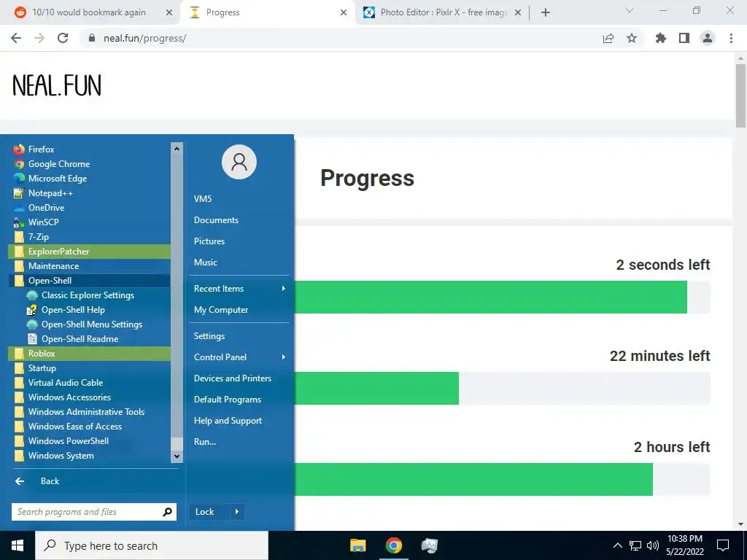
Task: Click the address bar URL
Action: click(x=145, y=38)
